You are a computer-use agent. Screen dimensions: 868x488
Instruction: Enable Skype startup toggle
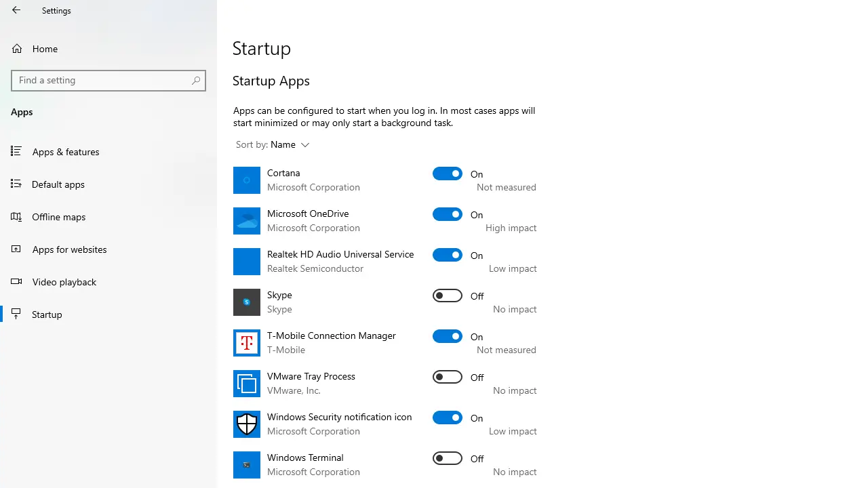click(448, 296)
